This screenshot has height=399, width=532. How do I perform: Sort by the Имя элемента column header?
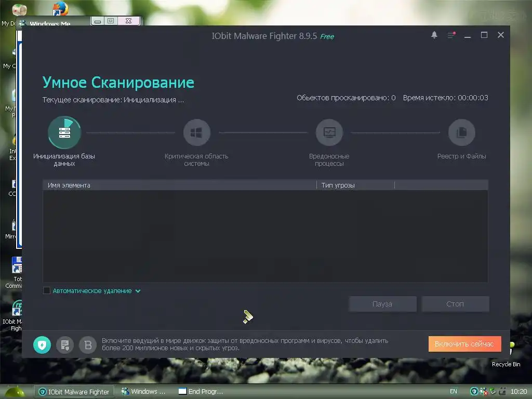click(x=179, y=185)
